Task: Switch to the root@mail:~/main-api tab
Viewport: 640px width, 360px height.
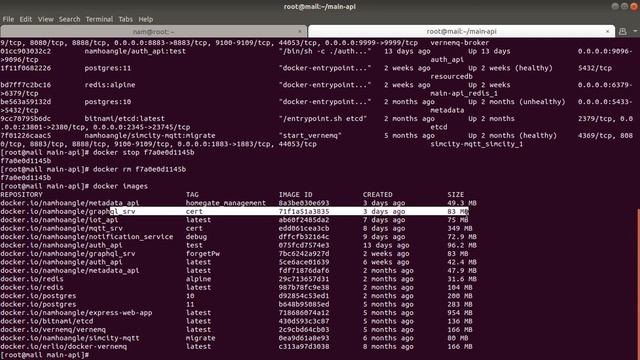Action: (461, 31)
